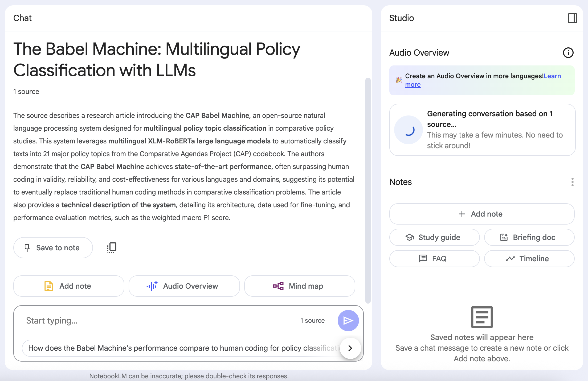This screenshot has width=588, height=381.
Task: Click the '1 source' text under the title
Action: pos(26,92)
